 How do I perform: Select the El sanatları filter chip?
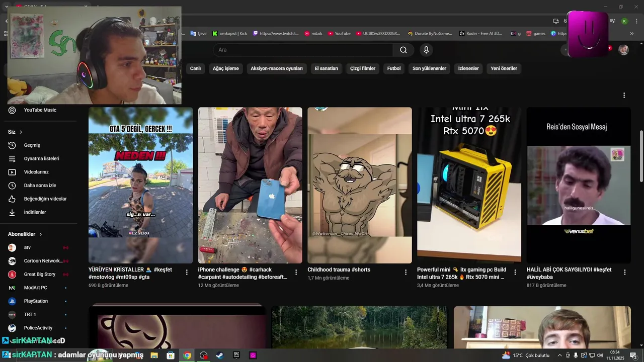(x=327, y=68)
